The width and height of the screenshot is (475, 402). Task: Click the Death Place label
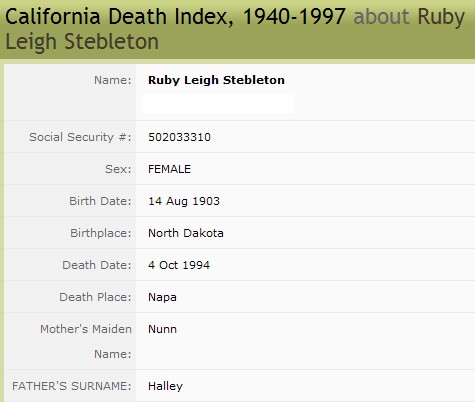(x=95, y=297)
